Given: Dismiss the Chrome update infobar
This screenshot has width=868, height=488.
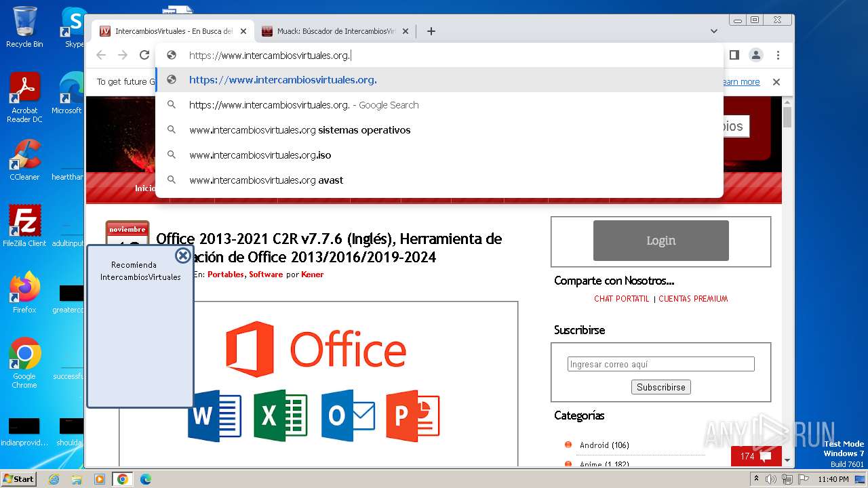Looking at the screenshot, I should [776, 82].
